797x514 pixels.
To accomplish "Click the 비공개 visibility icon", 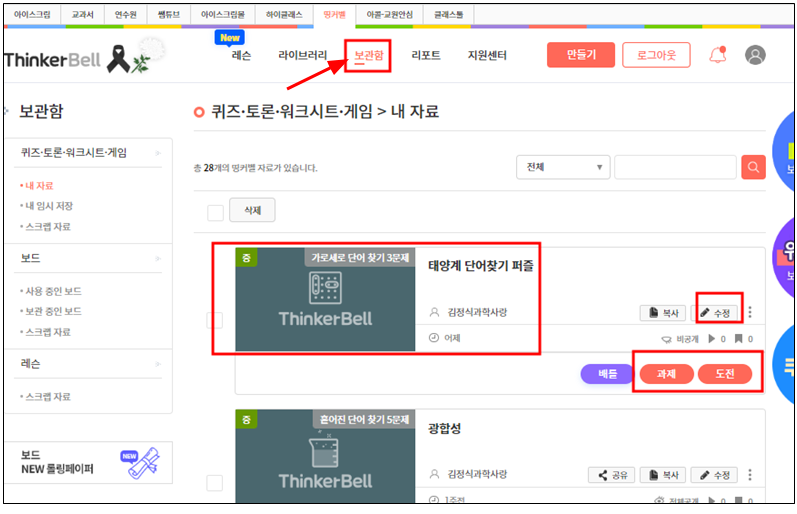I will [666, 339].
